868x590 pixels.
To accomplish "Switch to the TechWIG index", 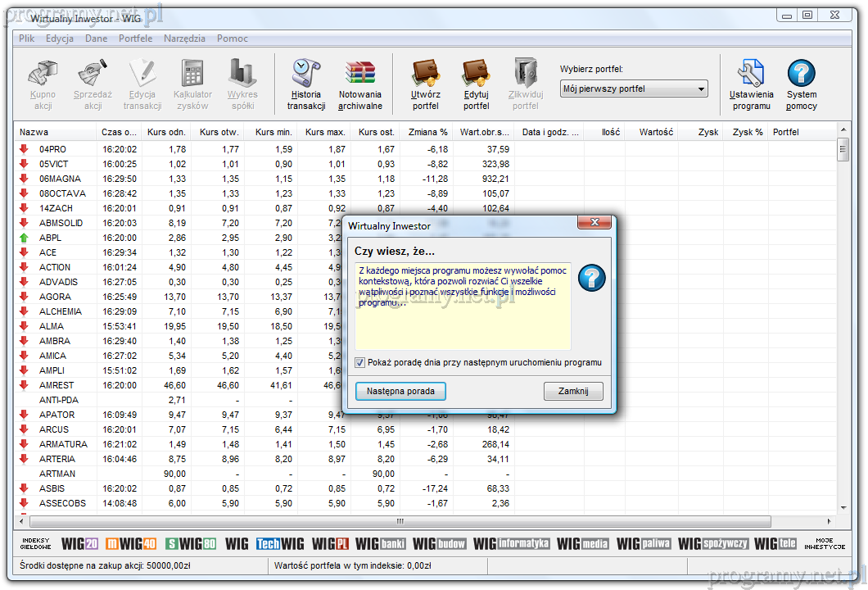I will [279, 543].
